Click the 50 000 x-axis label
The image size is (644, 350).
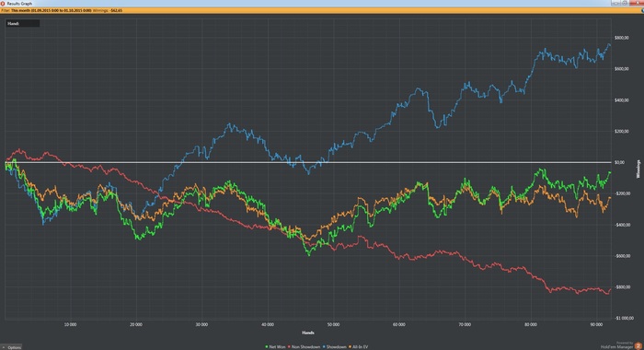point(333,324)
